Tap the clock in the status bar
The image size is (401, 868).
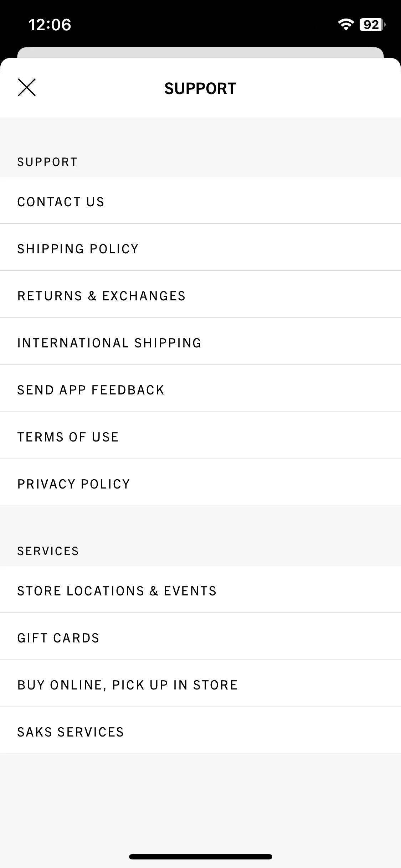pos(50,25)
